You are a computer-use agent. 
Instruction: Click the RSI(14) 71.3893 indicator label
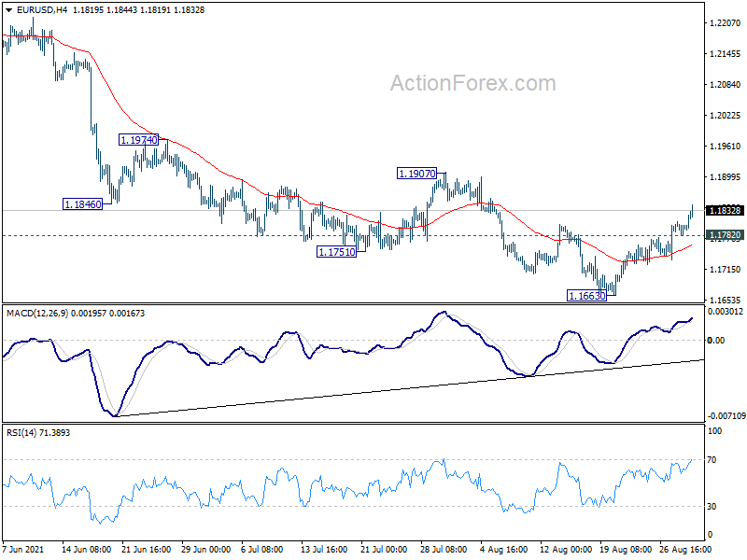[x=38, y=432]
